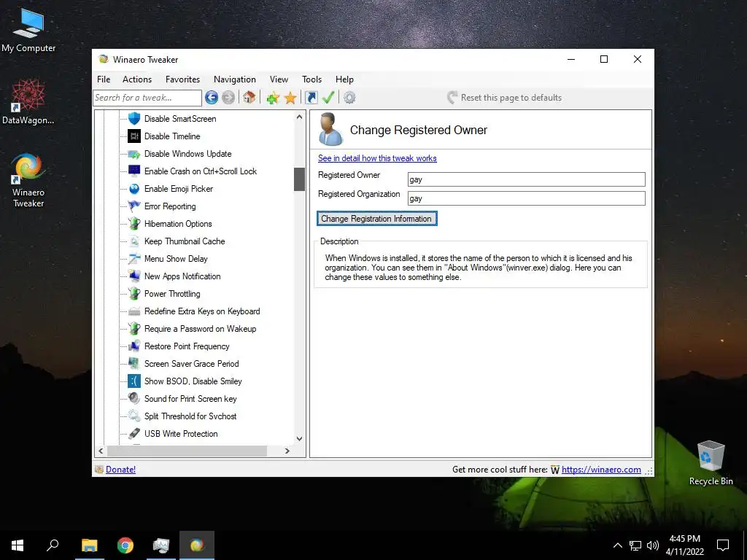747x560 pixels.
Task: Open the Favorites menu
Action: point(182,79)
